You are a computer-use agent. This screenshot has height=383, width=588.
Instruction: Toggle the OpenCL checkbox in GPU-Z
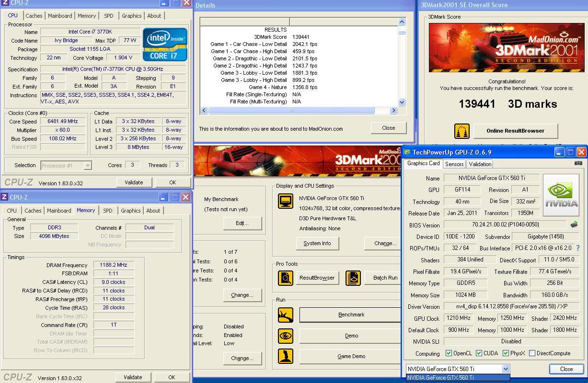pyautogui.click(x=449, y=353)
